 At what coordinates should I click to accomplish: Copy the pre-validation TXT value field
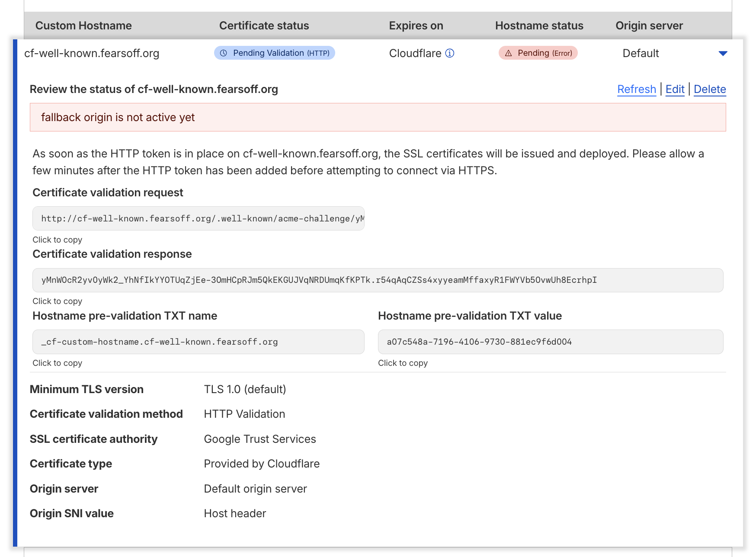550,342
